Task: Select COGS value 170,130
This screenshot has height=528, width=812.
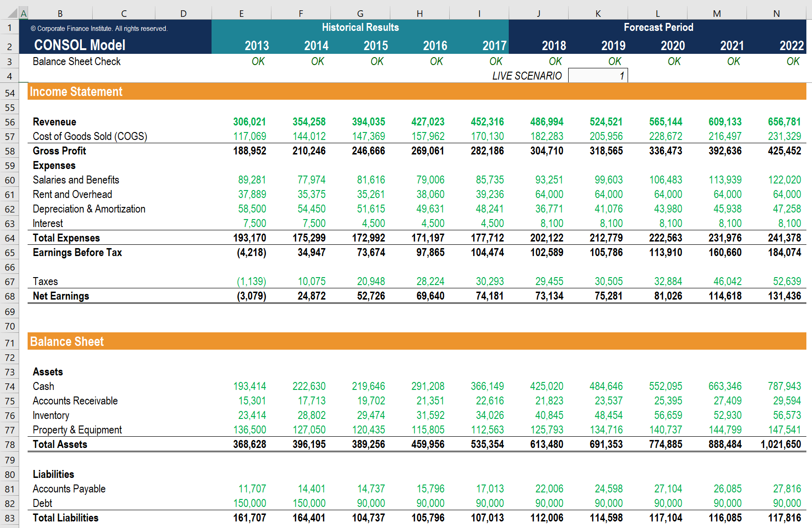Action: (487, 136)
